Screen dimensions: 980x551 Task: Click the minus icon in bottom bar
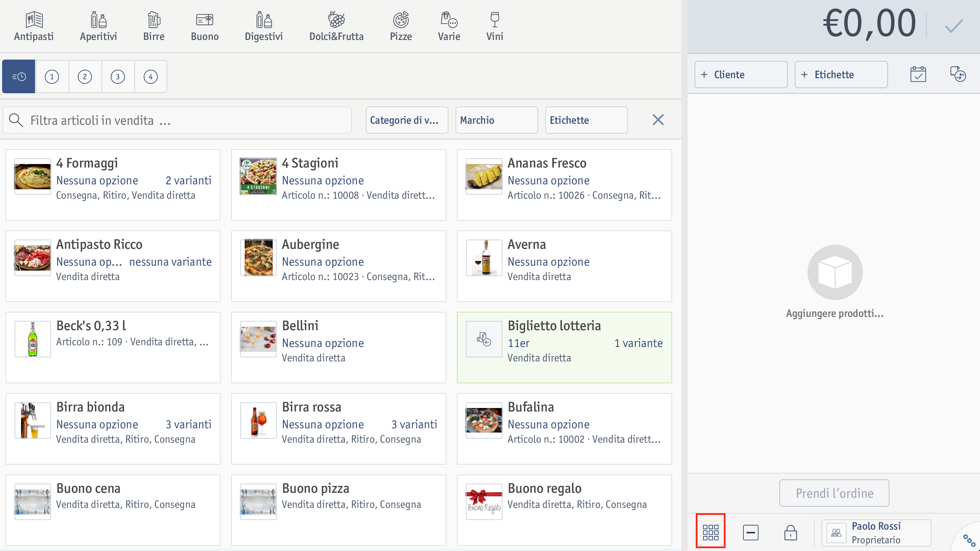point(750,532)
